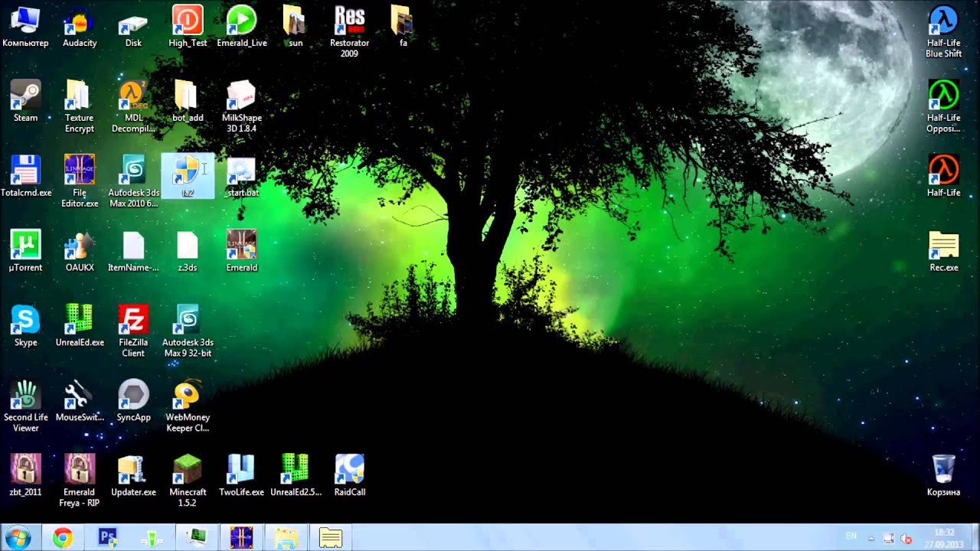Select the FileZilla Client icon
Viewport: 980px width, 551px height.
(133, 332)
